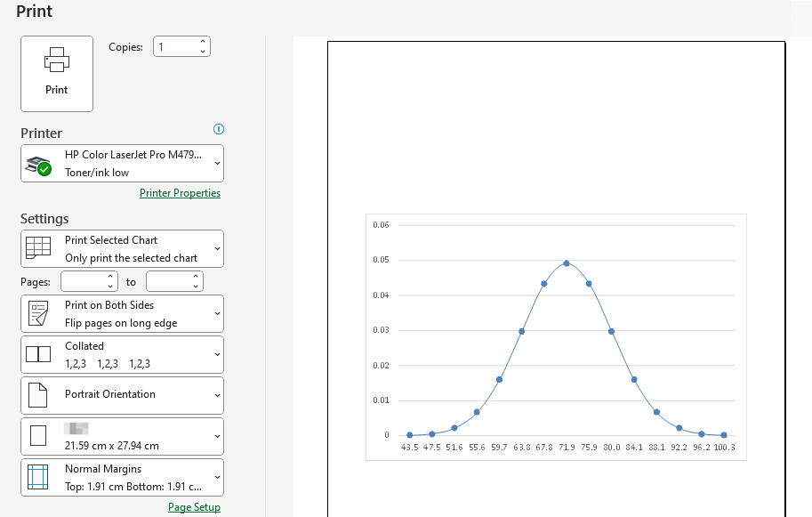Click the Pages 'to' end number field

click(168, 282)
